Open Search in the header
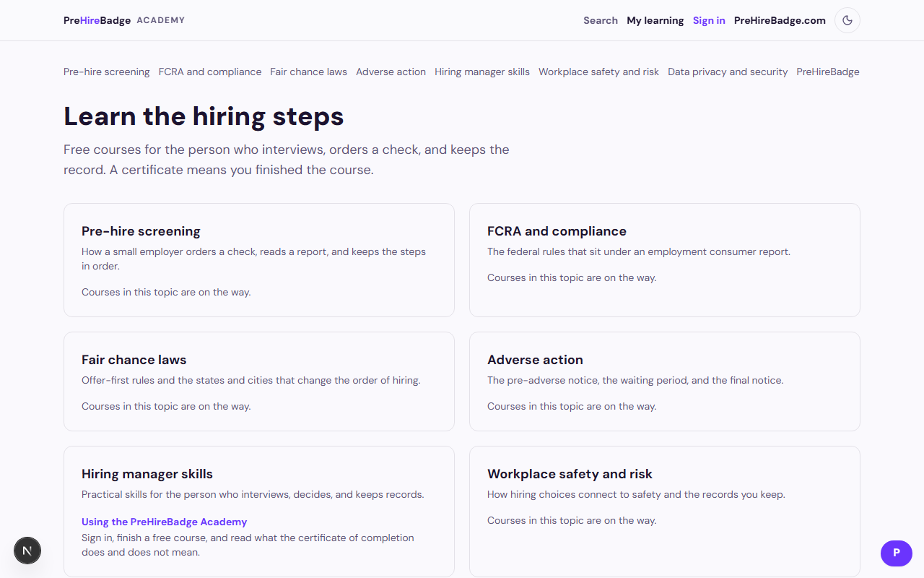 pyautogui.click(x=601, y=20)
